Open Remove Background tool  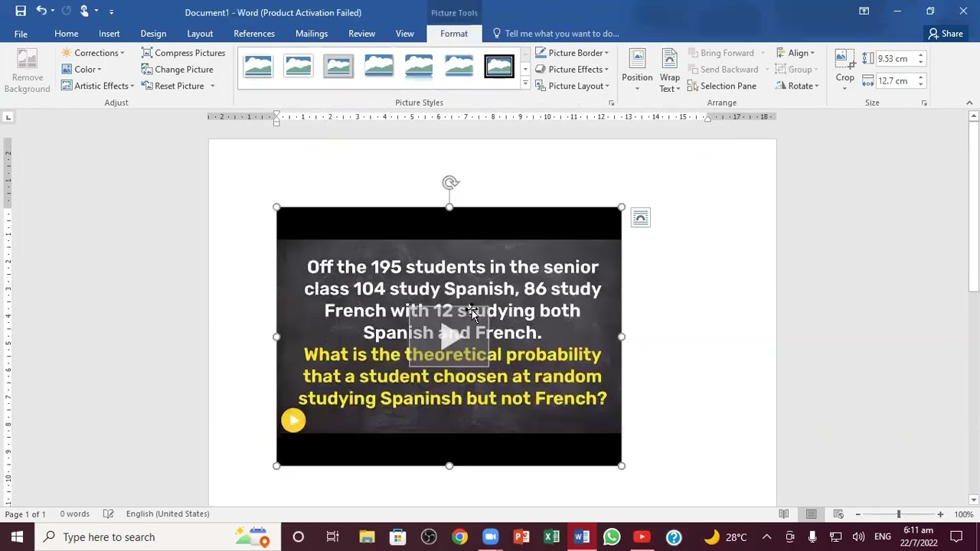(x=28, y=71)
